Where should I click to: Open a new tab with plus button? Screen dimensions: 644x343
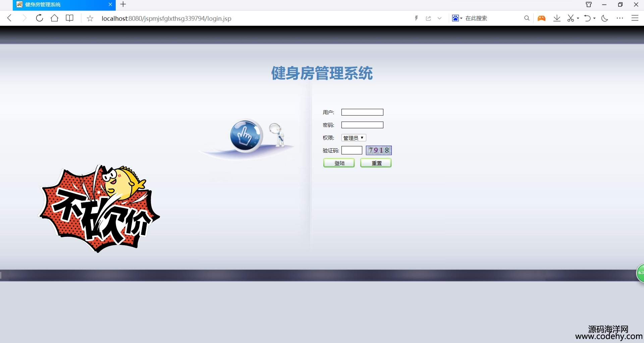pyautogui.click(x=123, y=4)
